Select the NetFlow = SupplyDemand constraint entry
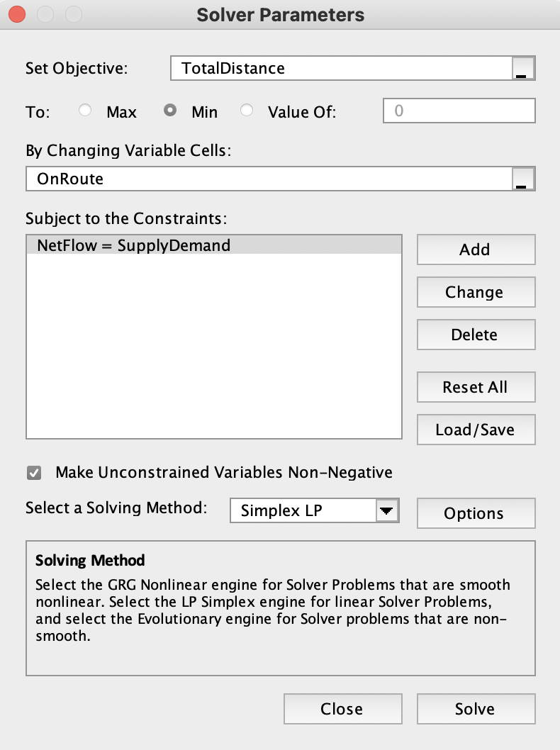560x750 pixels. pyautogui.click(x=142, y=245)
